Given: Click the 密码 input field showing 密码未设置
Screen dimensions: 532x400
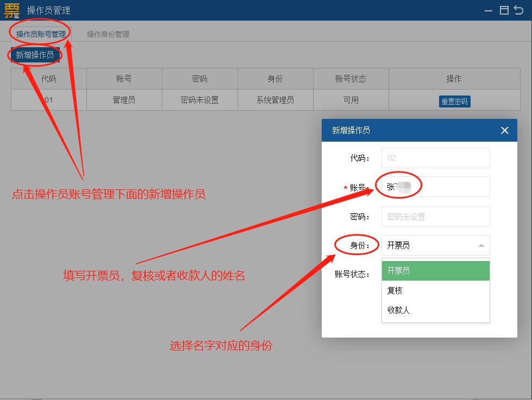Looking at the screenshot, I should 435,216.
